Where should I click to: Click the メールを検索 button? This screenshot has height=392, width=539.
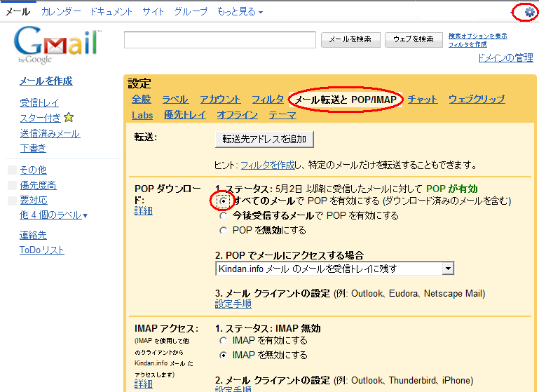coord(350,39)
